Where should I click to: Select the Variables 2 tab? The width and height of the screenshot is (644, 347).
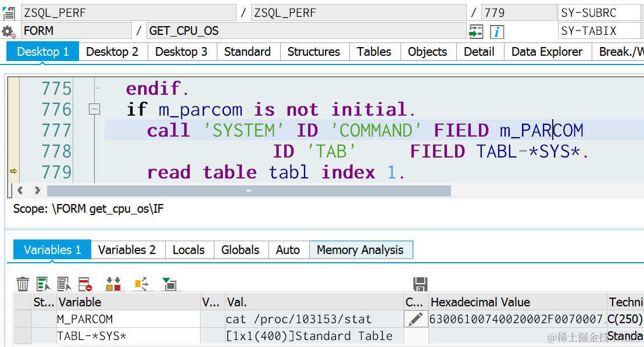pos(127,250)
